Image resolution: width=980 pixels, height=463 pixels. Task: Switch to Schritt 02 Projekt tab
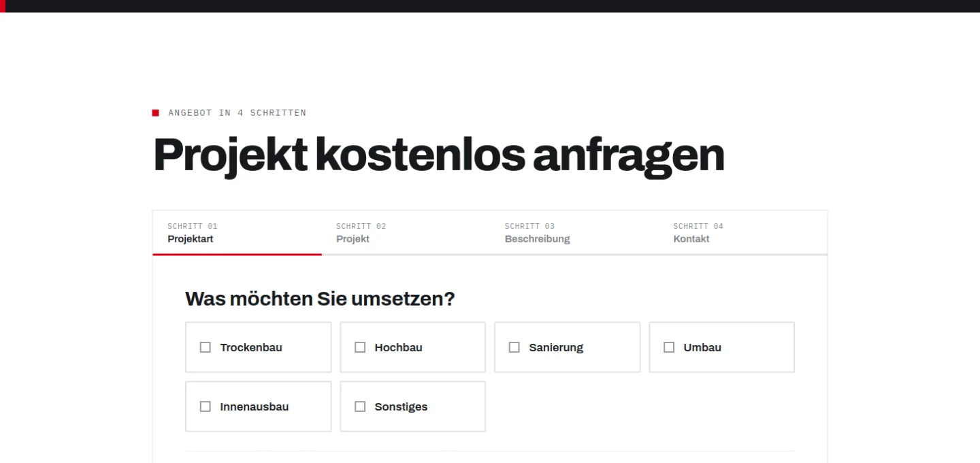click(406, 233)
